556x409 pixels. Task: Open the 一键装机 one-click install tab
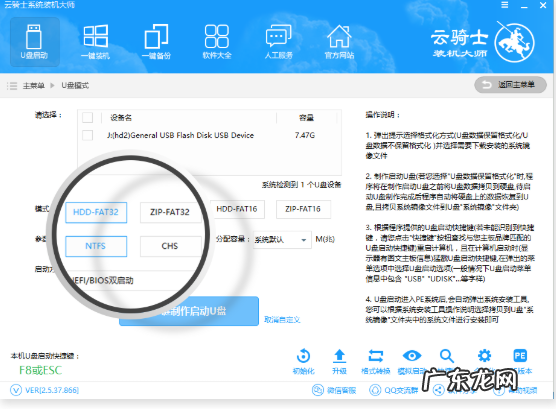pyautogui.click(x=95, y=42)
